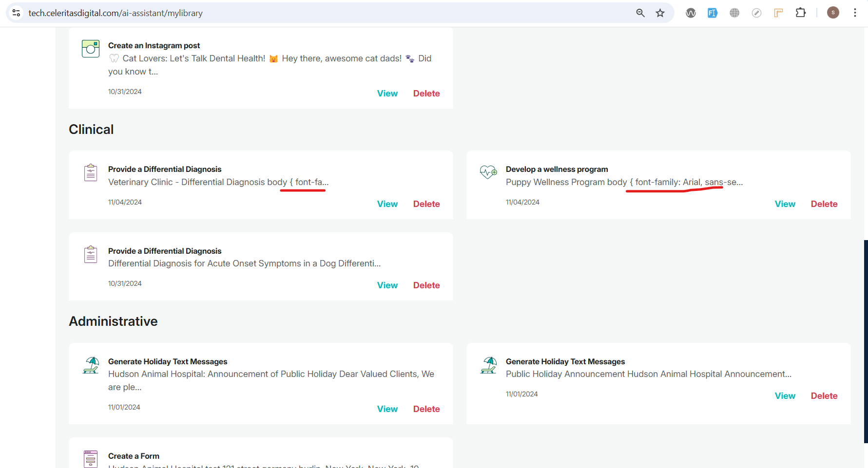View the Acute Onset Symptoms diagnosis entry
The image size is (868, 468).
(387, 285)
